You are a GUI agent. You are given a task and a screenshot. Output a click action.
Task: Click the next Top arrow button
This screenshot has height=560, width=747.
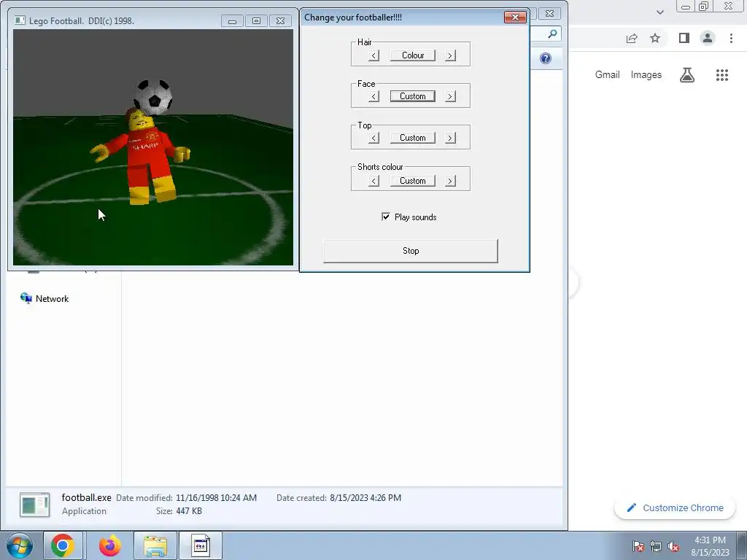pos(450,138)
